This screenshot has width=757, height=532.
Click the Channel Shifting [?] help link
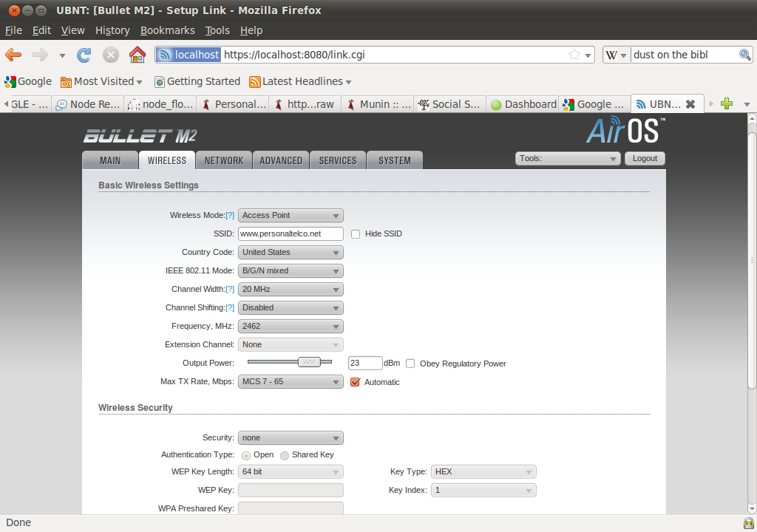[230, 307]
